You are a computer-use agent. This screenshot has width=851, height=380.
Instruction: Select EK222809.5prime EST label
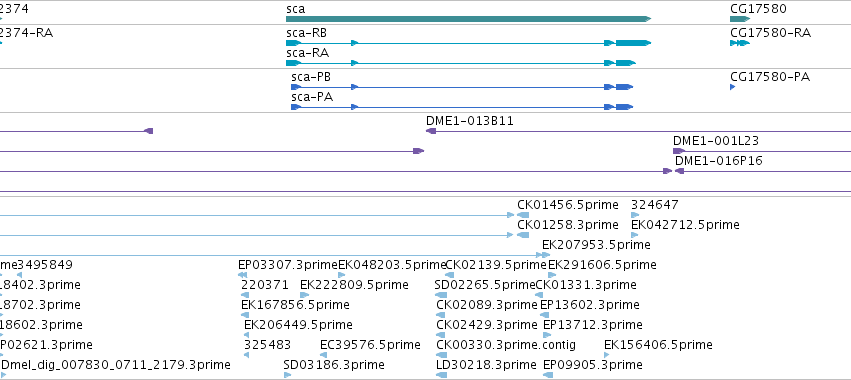pos(354,284)
